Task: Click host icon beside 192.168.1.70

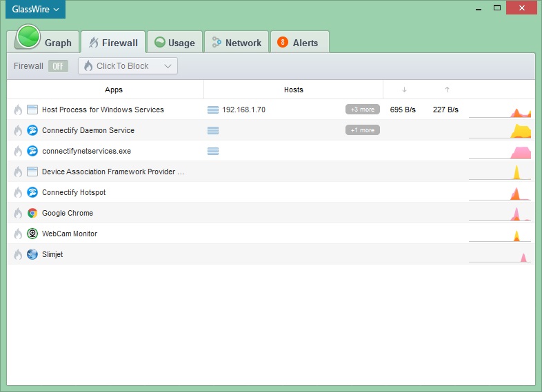Action: point(213,110)
